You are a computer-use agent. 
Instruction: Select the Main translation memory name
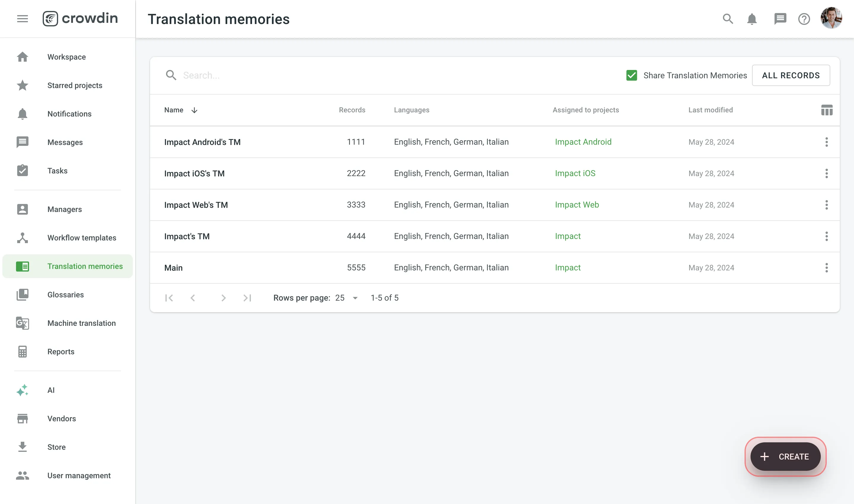pyautogui.click(x=173, y=268)
